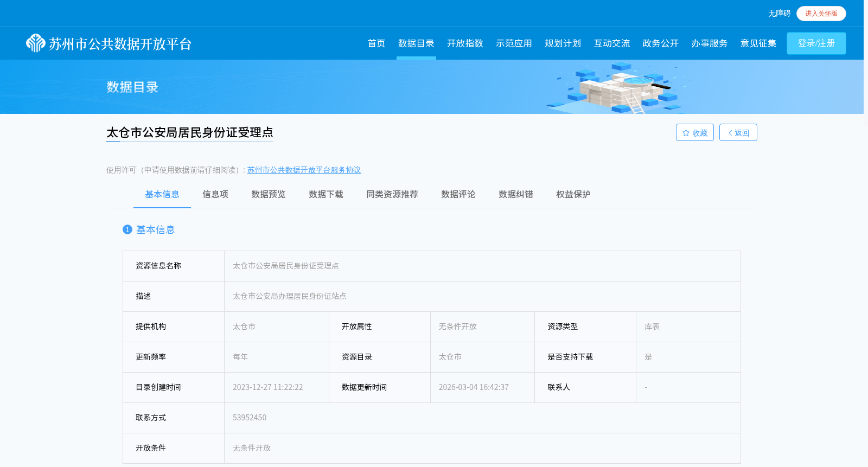The height and width of the screenshot is (467, 868).
Task: Click the back arrow icon in 返回 button
Action: click(x=730, y=133)
